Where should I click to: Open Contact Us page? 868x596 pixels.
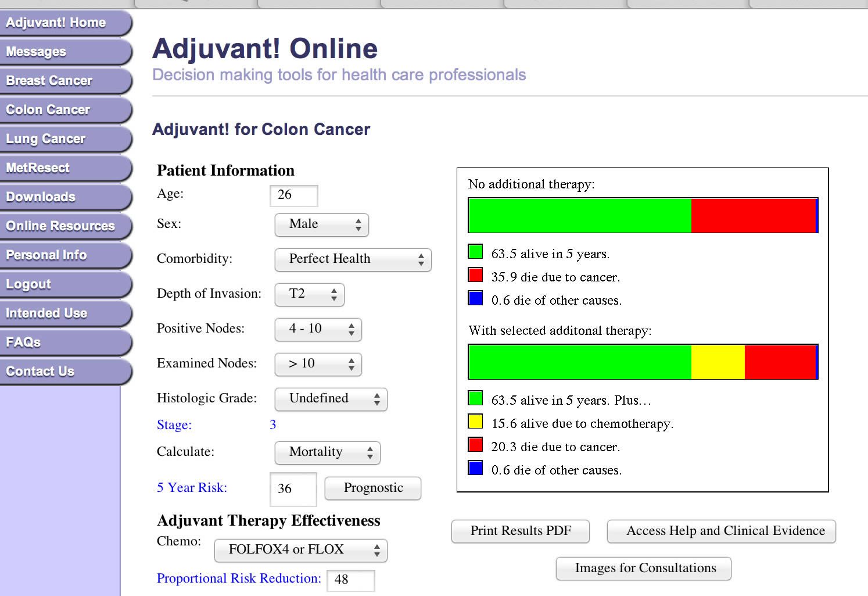point(66,372)
